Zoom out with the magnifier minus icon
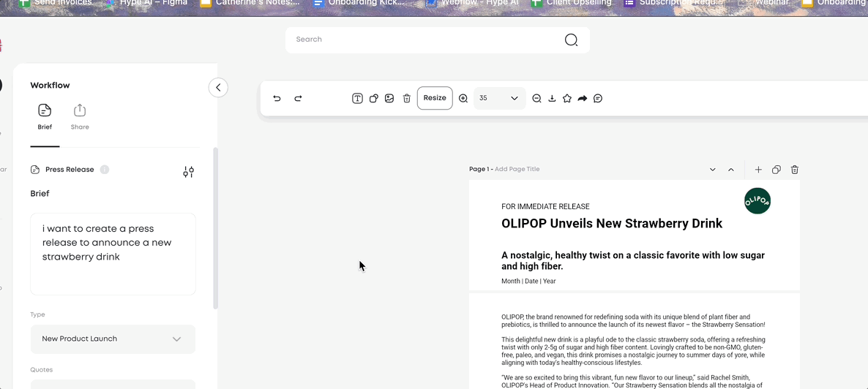Viewport: 868px width, 389px height. (x=536, y=99)
